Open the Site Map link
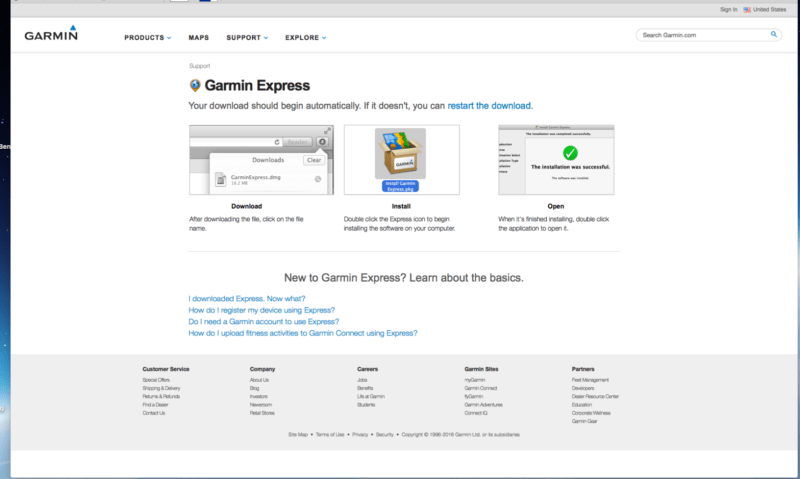800x479 pixels. [298, 435]
